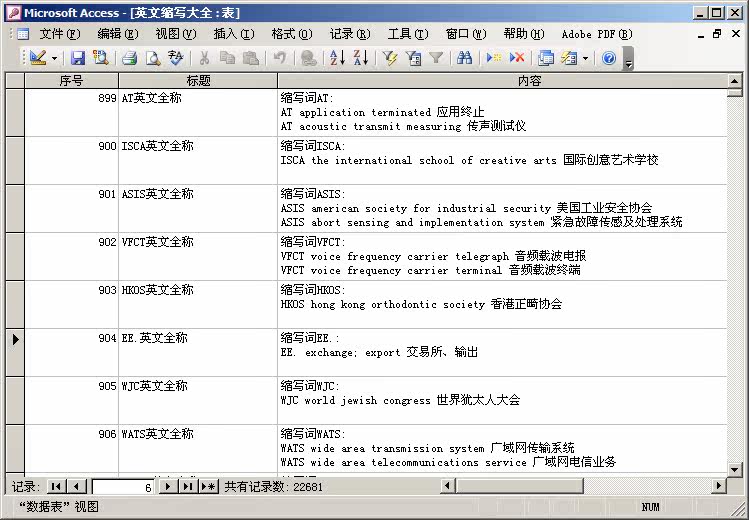Click the Filter By Form icon
This screenshot has height=520, width=749.
coord(413,58)
